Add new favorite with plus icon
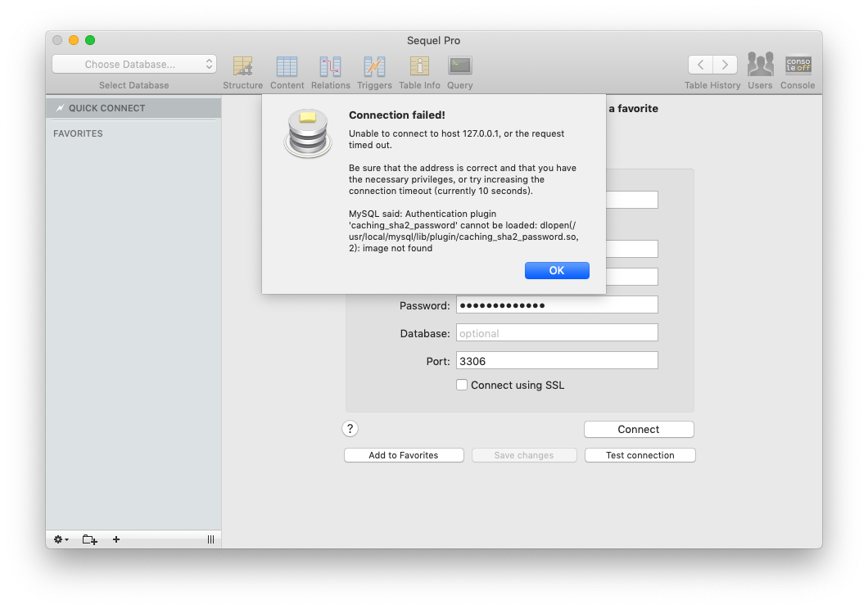The height and width of the screenshot is (609, 868). click(116, 539)
